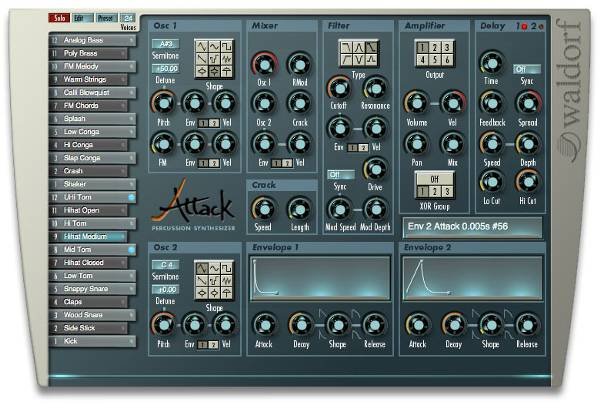Select the low-pass filter type icon
The height and width of the screenshot is (408, 600).
click(x=346, y=46)
